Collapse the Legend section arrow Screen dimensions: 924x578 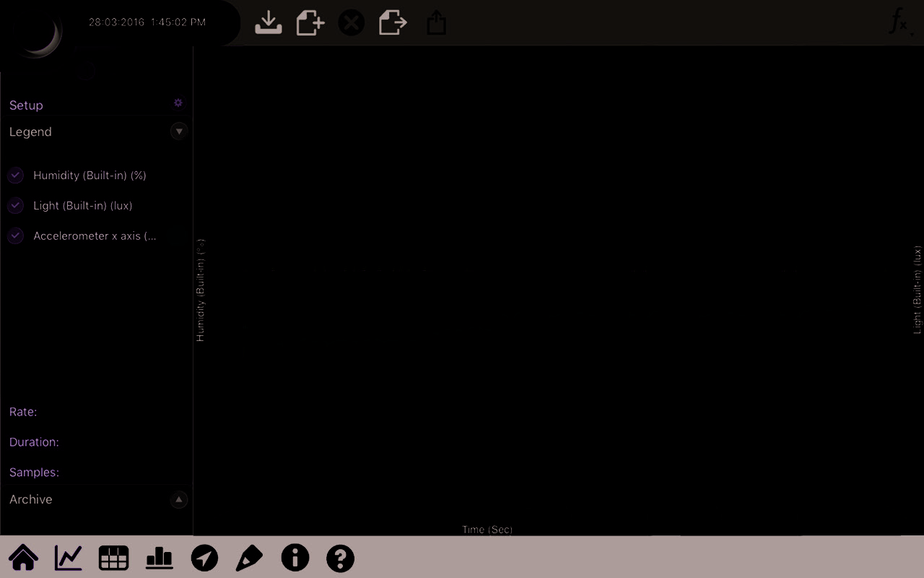click(179, 131)
